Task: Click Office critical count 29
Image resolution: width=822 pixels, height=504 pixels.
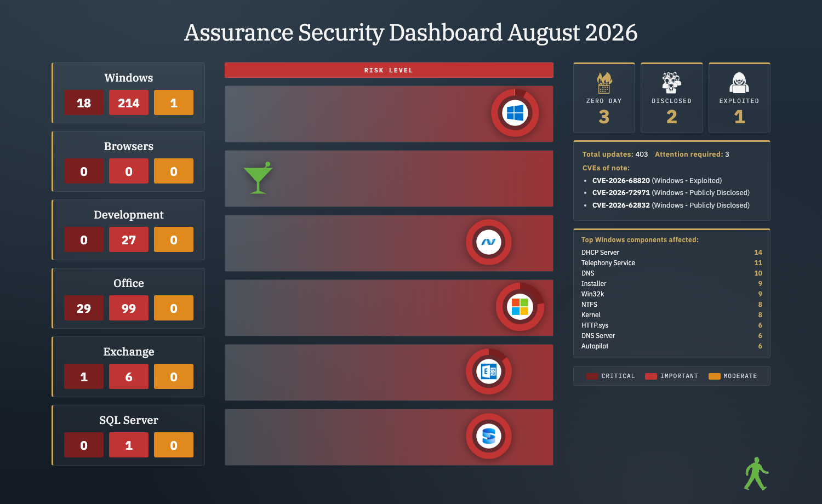Action: (x=84, y=308)
